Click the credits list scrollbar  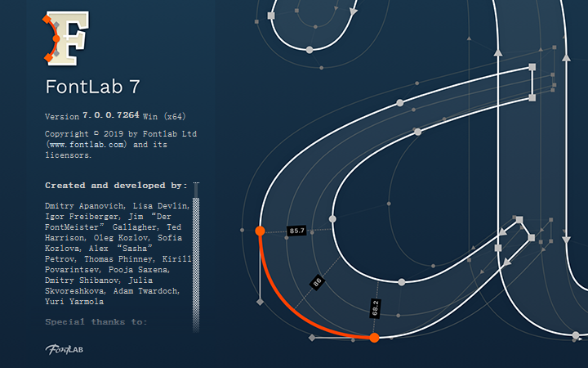point(196,255)
